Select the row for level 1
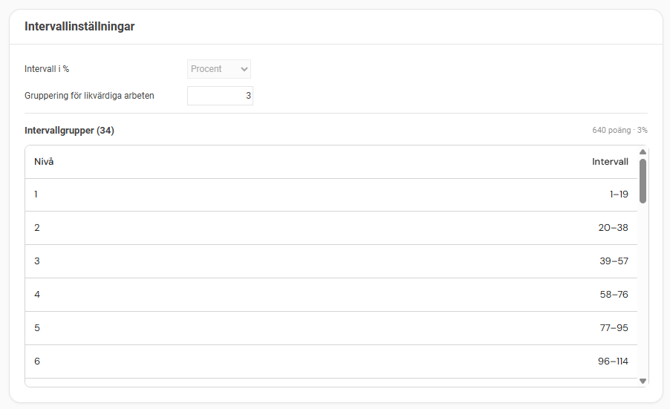 tap(330, 195)
